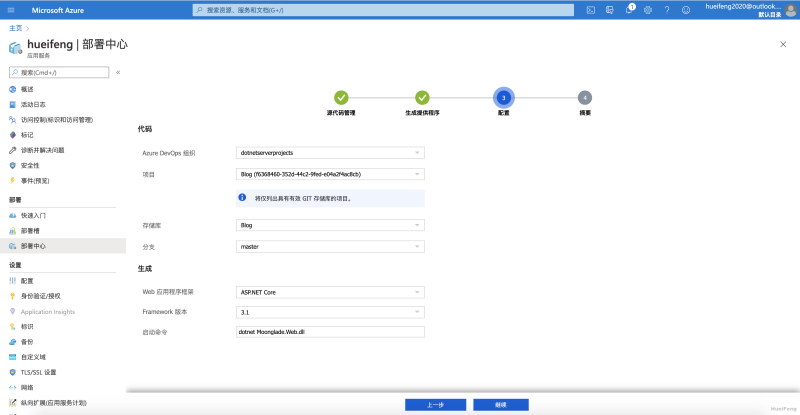Viewport: 800px width, 415px height.
Task: Click the 主页 breadcrumb link
Action: coord(15,28)
